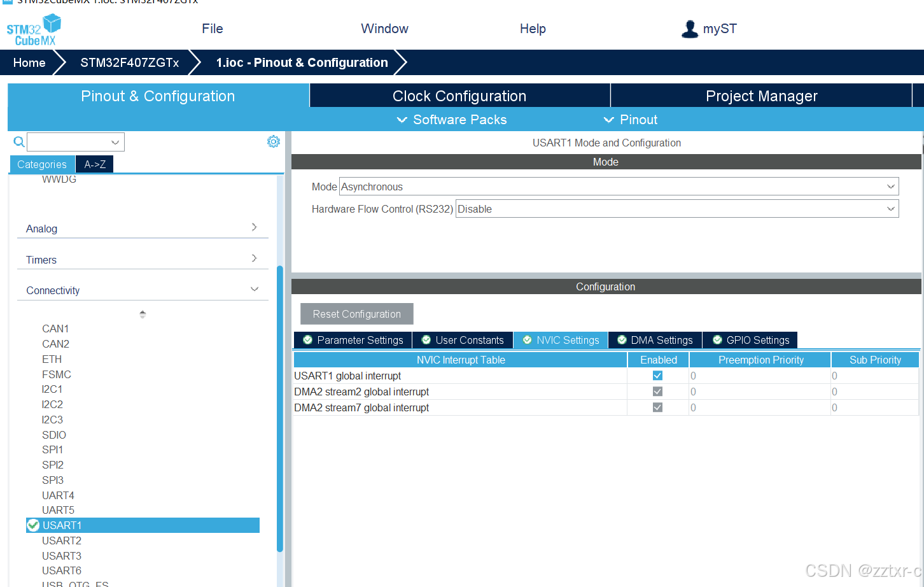
Task: Open the Mode Asynchronous dropdown
Action: 619,187
